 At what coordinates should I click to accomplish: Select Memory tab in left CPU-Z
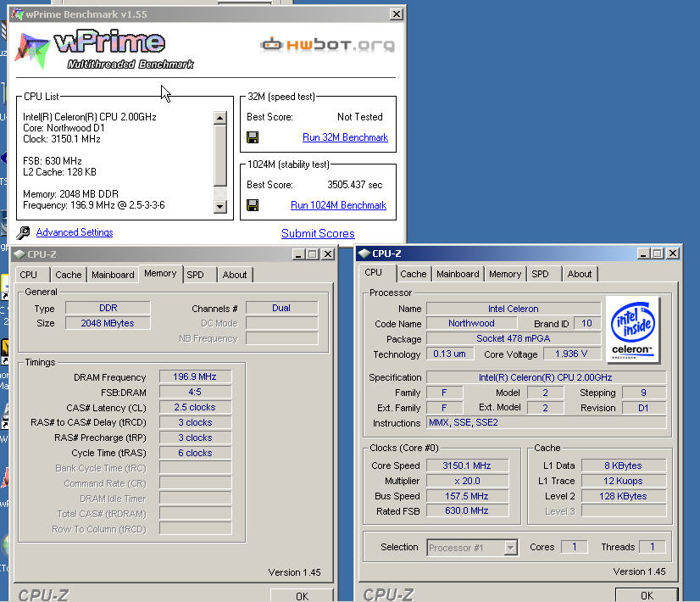pos(160,273)
